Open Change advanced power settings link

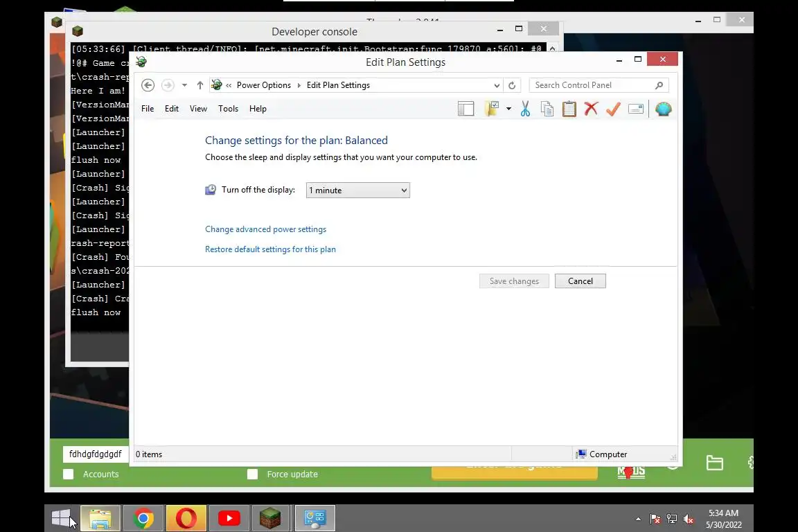(x=266, y=229)
